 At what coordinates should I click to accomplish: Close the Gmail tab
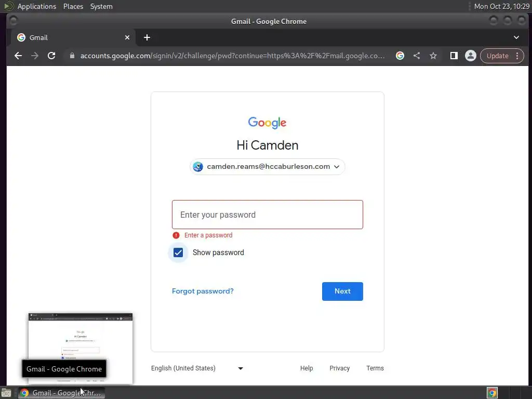click(x=127, y=37)
